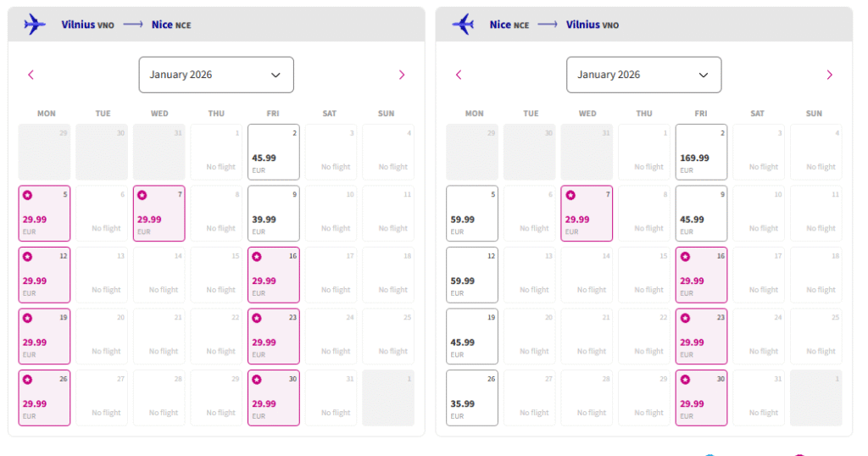The image size is (868, 456).
Task: Go to next month in Nice–Vilnius calendar
Action: [x=830, y=75]
